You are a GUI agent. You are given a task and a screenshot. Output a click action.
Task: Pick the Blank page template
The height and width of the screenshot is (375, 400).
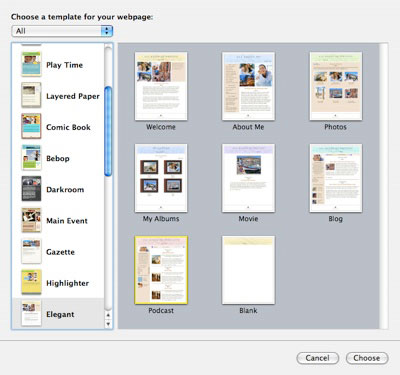[248, 270]
